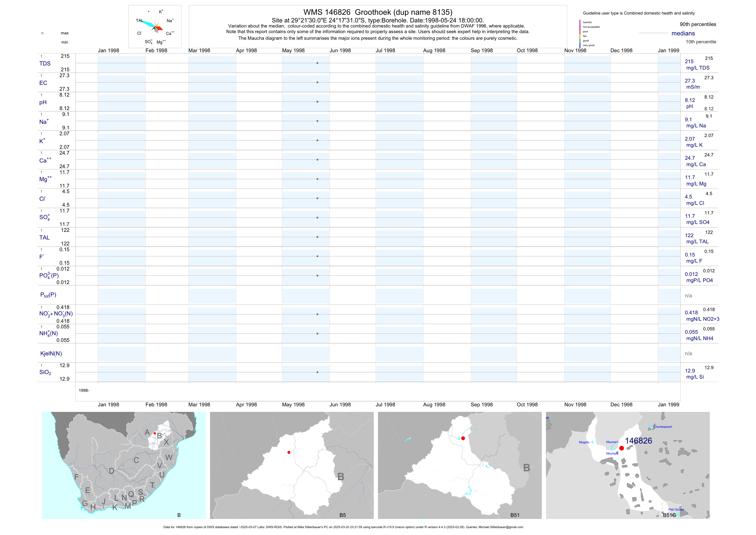Viewport: 756px width, 535px height.
Task: Click the bottom Sep 1998 axis label
Action: (482, 405)
